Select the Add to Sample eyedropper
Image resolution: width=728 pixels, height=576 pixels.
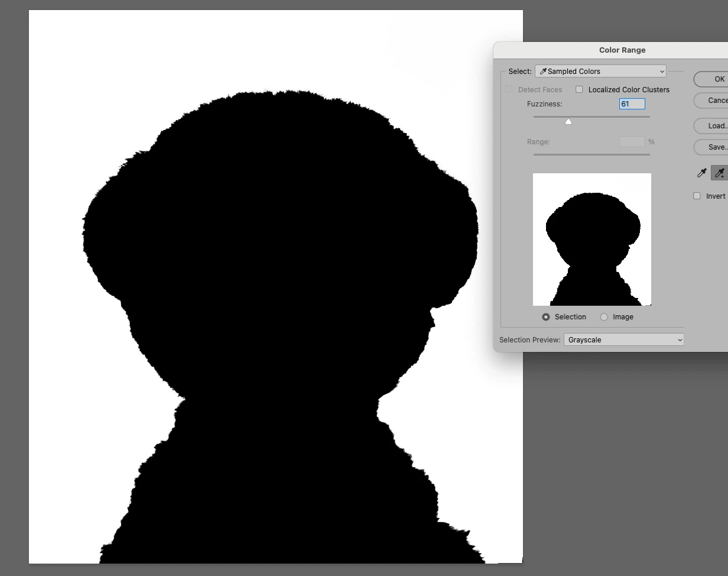(720, 173)
